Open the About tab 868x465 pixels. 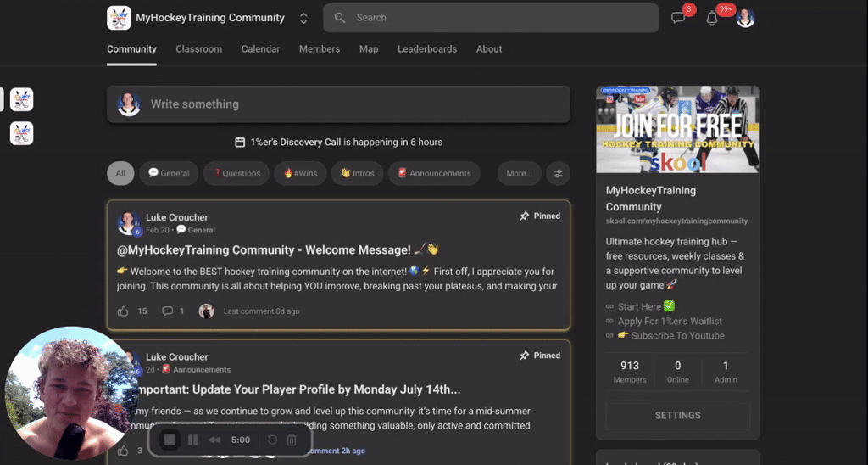(489, 48)
